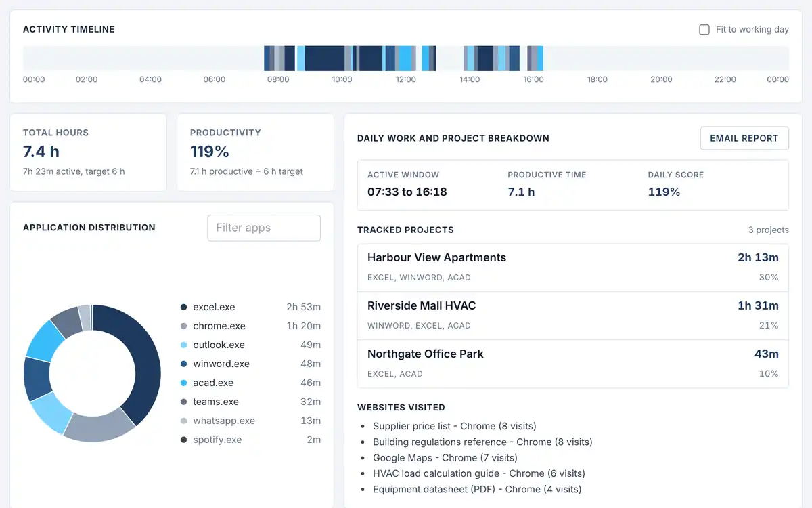
Task: Click the 1h 31m Riverside Mall time value
Action: (x=758, y=305)
